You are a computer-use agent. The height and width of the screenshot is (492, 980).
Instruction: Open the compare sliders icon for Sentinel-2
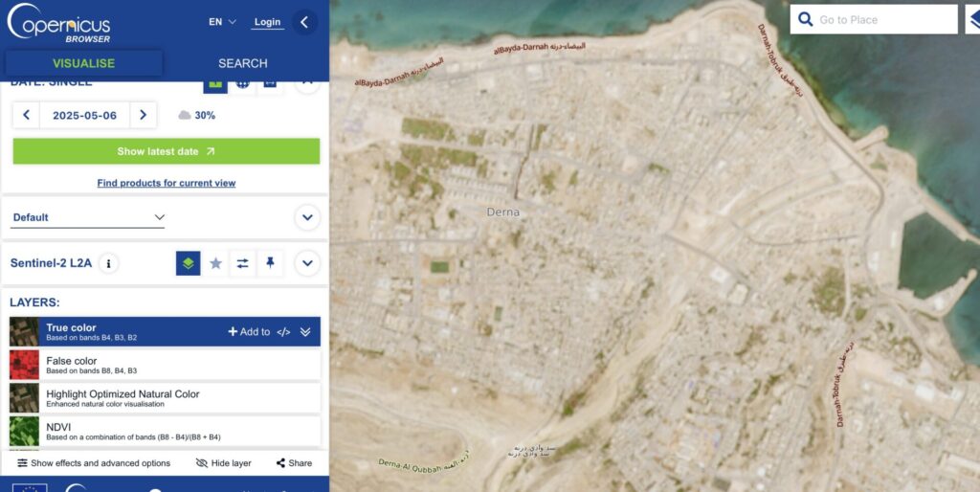point(242,263)
